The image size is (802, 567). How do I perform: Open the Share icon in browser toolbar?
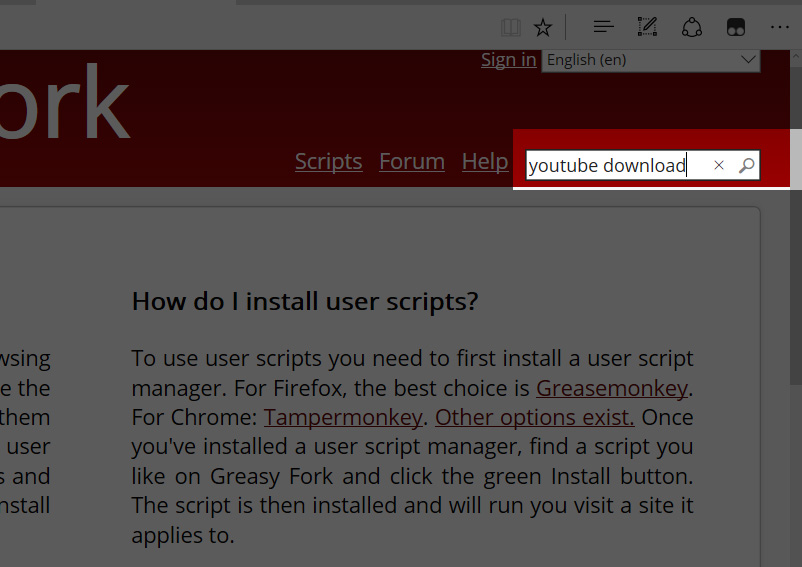[x=692, y=27]
